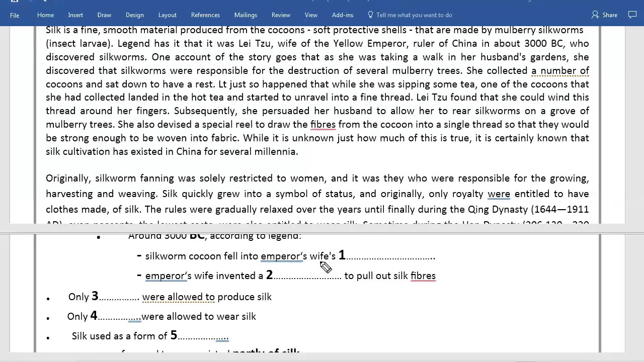Image resolution: width=644 pixels, height=362 pixels.
Task: Switch to the References tab
Action: point(205,15)
